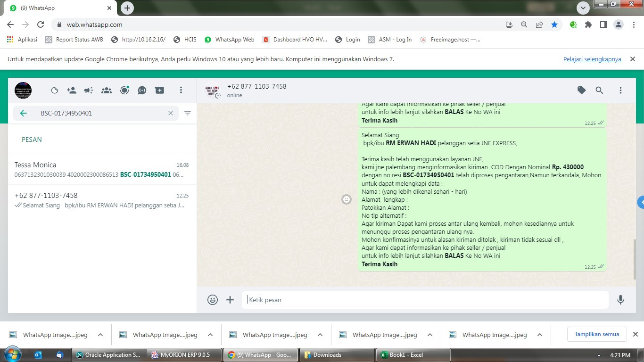Open Chrome extensions puzzle icon
The width and height of the screenshot is (644, 362).
(x=588, y=25)
